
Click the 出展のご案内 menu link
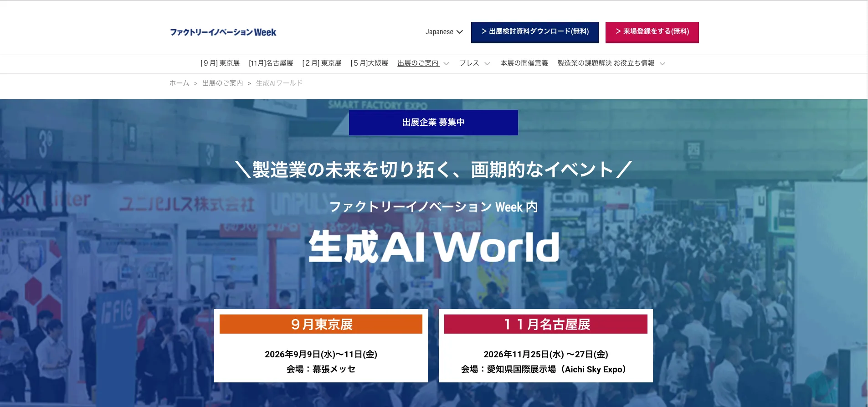(418, 63)
